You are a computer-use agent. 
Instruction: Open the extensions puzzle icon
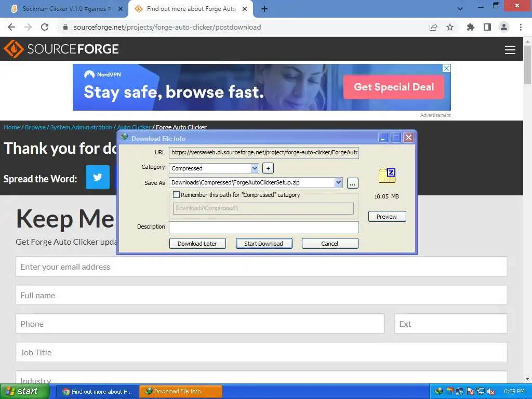[x=471, y=27]
